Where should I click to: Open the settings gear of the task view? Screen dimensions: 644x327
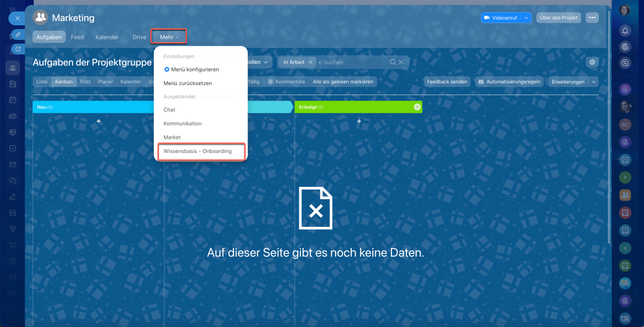[592, 62]
